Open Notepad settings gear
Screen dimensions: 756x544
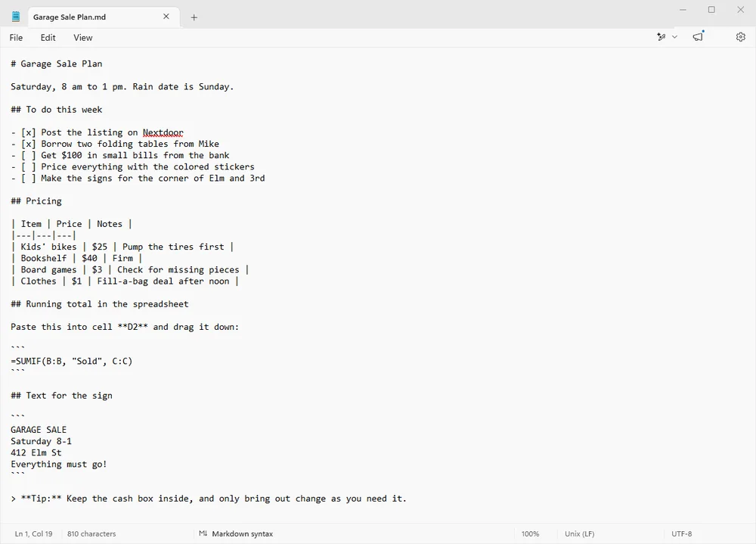pyautogui.click(x=741, y=36)
